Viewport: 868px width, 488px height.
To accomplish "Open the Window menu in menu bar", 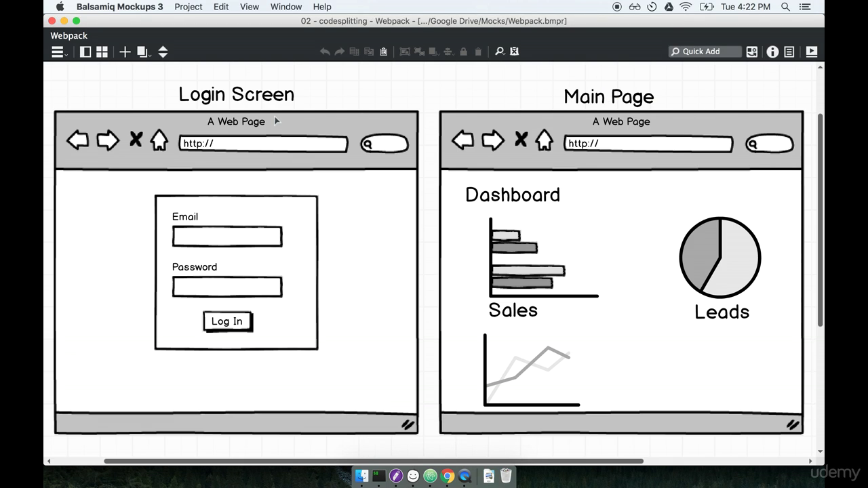I will click(285, 7).
